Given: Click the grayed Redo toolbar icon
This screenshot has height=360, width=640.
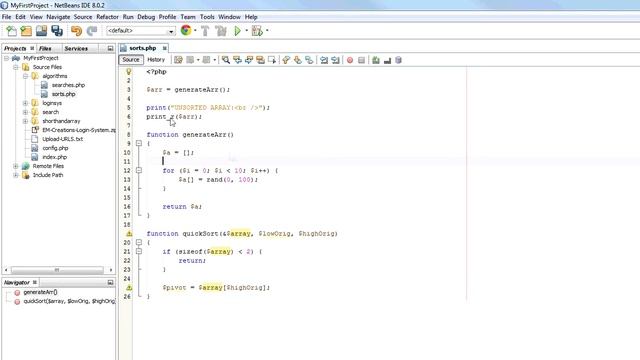Looking at the screenshot, I should [92, 31].
